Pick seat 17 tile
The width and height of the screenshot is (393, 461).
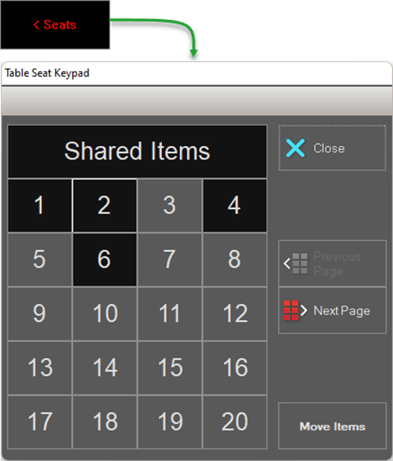click(40, 422)
